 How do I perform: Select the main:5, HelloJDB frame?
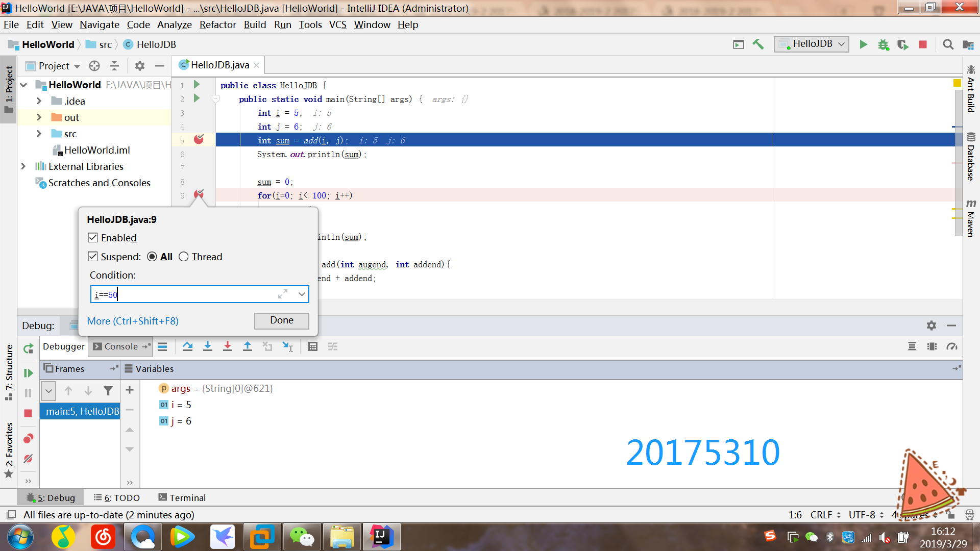coord(80,411)
